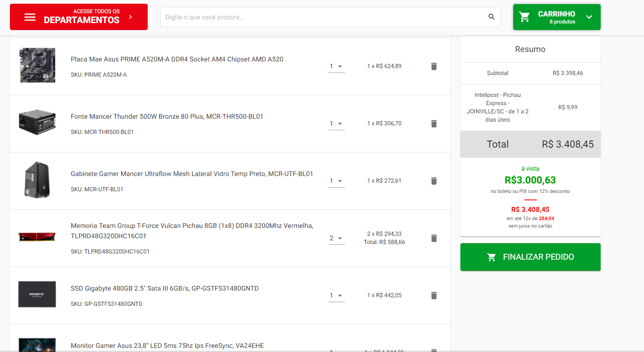The image size is (644, 352).
Task: Select SKU: MCR-THR500-BL01 text
Action: pos(102,132)
